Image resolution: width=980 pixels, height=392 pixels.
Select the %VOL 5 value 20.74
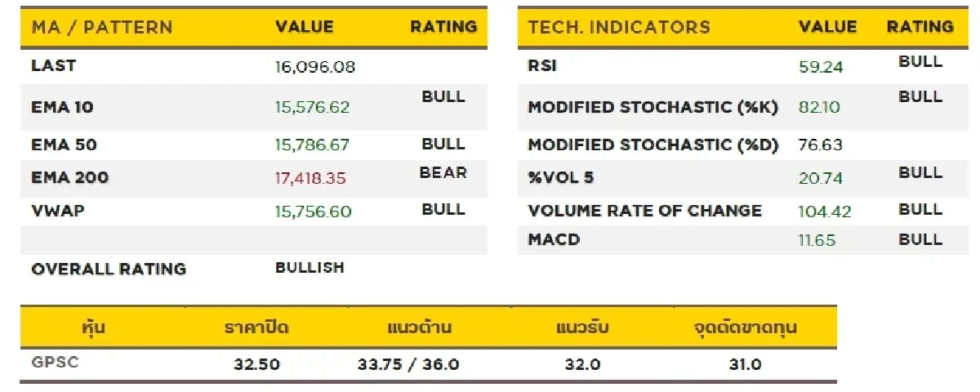coord(821,178)
